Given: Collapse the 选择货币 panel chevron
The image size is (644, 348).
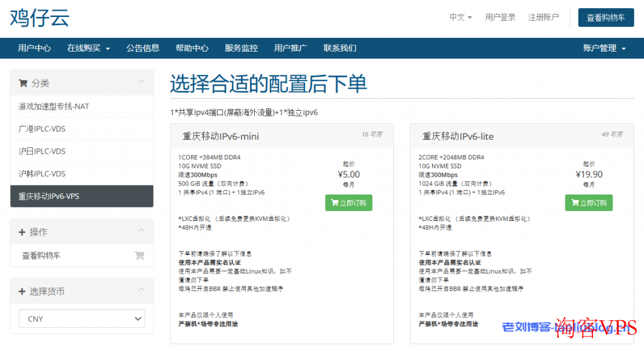Looking at the screenshot, I should [x=142, y=289].
